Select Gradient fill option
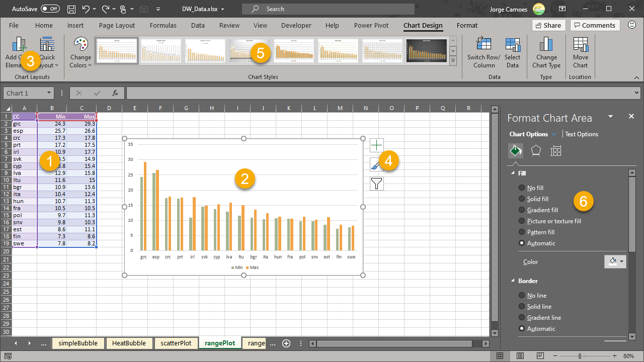 coord(522,210)
